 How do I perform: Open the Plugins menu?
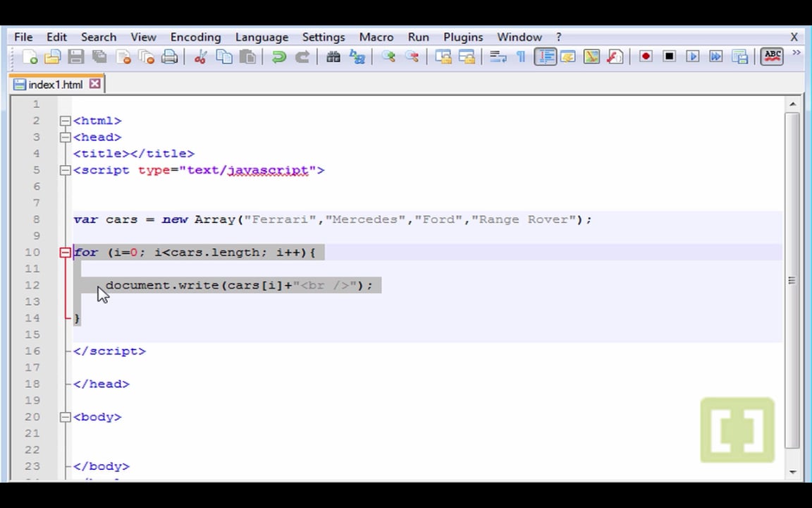coord(463,37)
